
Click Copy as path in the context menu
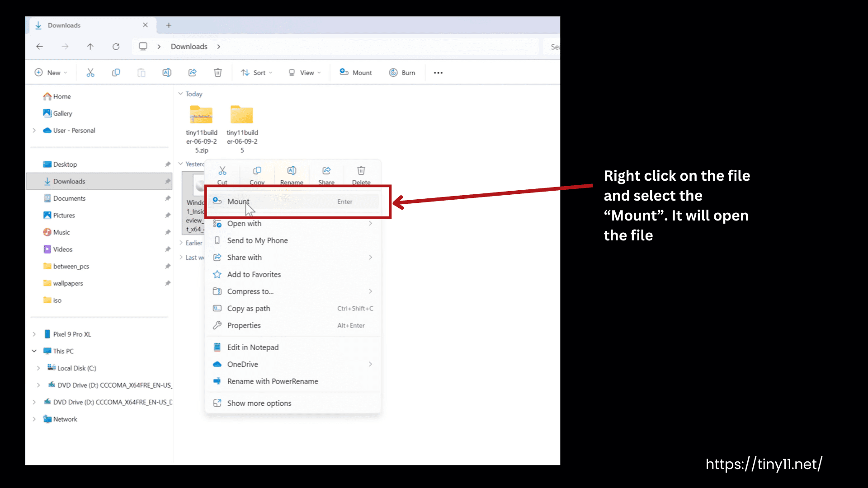click(248, 308)
